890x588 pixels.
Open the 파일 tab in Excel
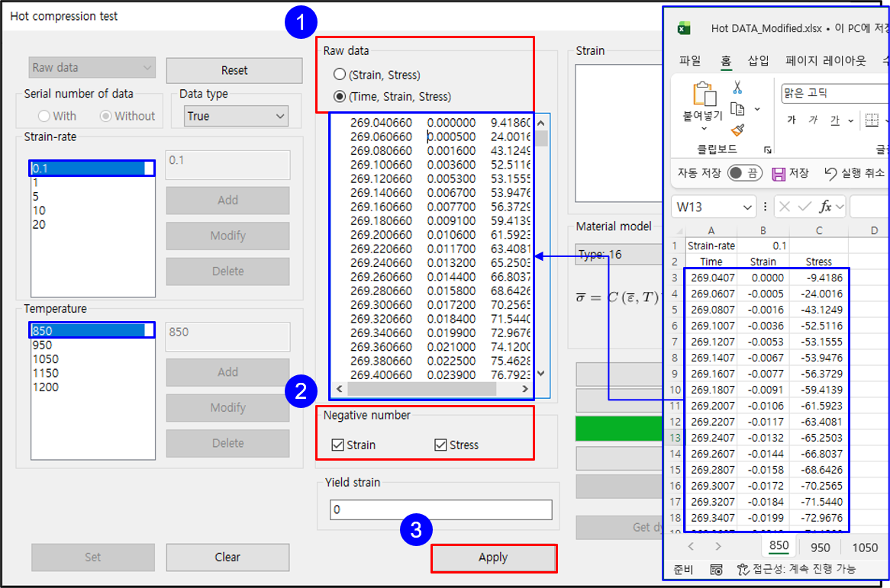click(690, 61)
